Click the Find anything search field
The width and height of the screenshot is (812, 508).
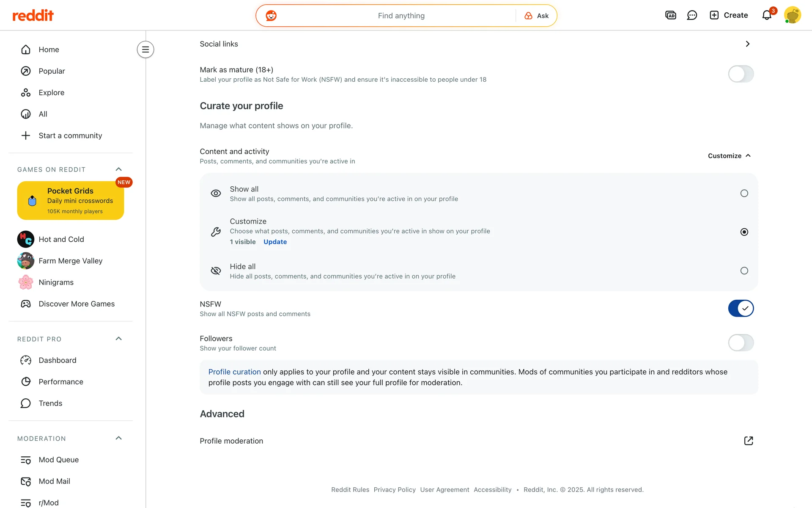(x=401, y=16)
